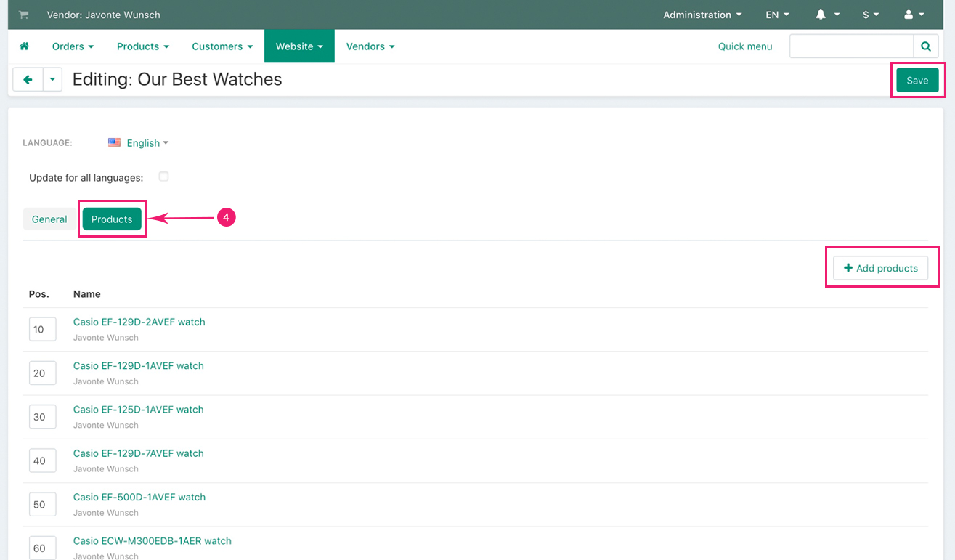Open Casio EF-129D-7AVEF watch link
This screenshot has width=955, height=560.
coord(139,453)
